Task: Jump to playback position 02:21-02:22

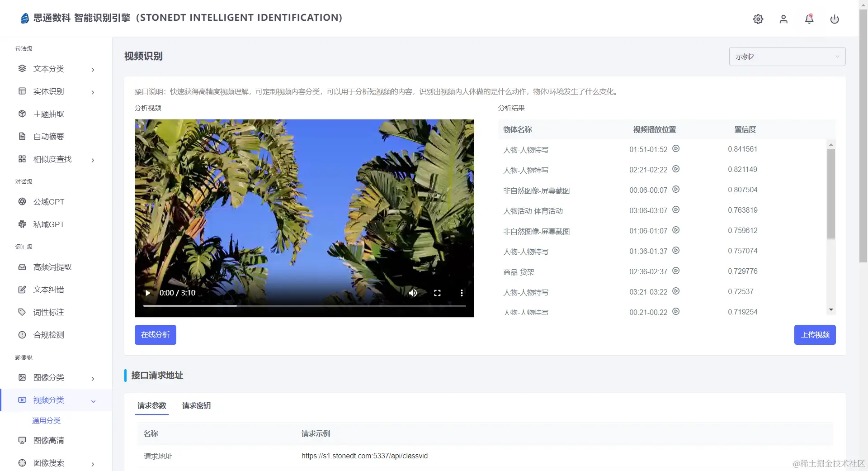Action: (676, 169)
